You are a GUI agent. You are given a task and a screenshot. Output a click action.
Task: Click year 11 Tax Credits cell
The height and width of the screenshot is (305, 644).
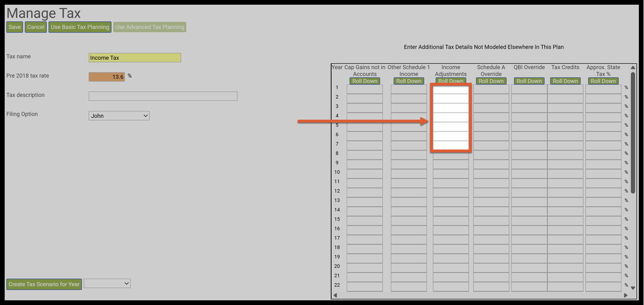pos(565,183)
